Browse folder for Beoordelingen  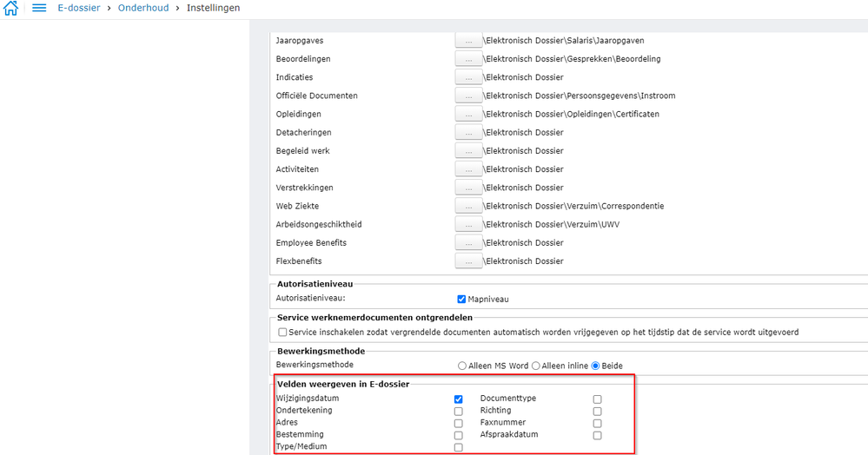468,59
